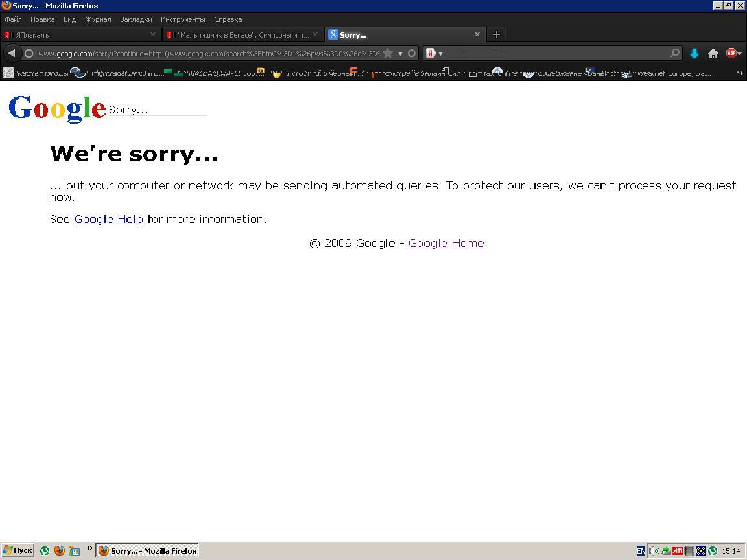
Task: Reload the page with the refresh icon
Action: pyautogui.click(x=412, y=53)
